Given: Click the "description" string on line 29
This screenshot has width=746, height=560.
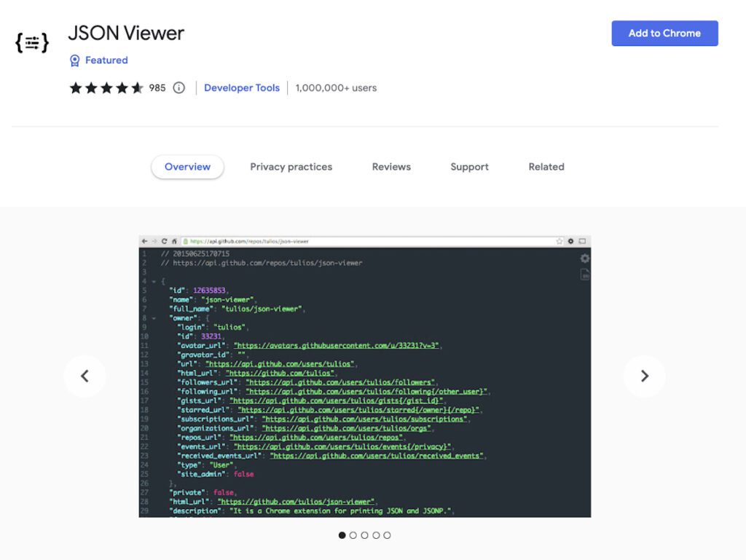Looking at the screenshot, I should (x=340, y=511).
